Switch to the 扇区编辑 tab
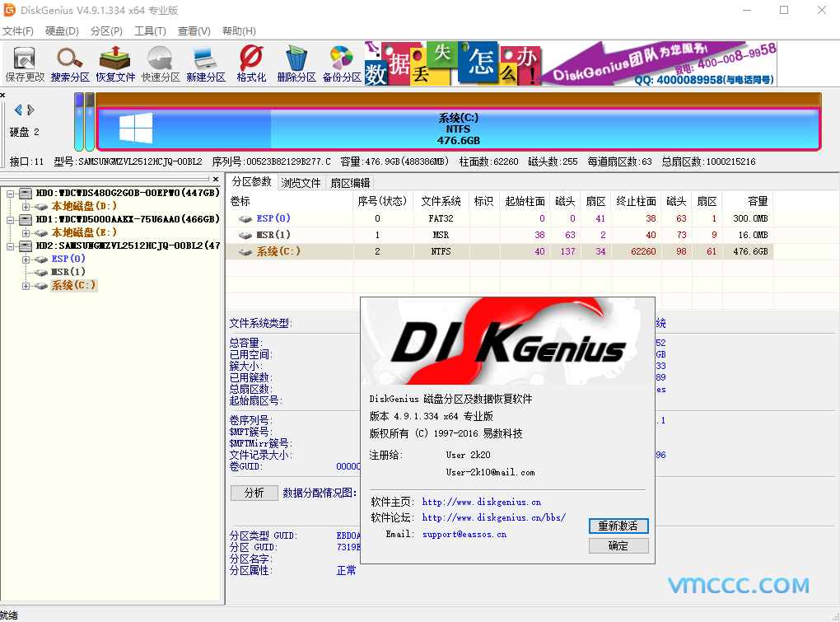840x622 pixels. pyautogui.click(x=350, y=183)
